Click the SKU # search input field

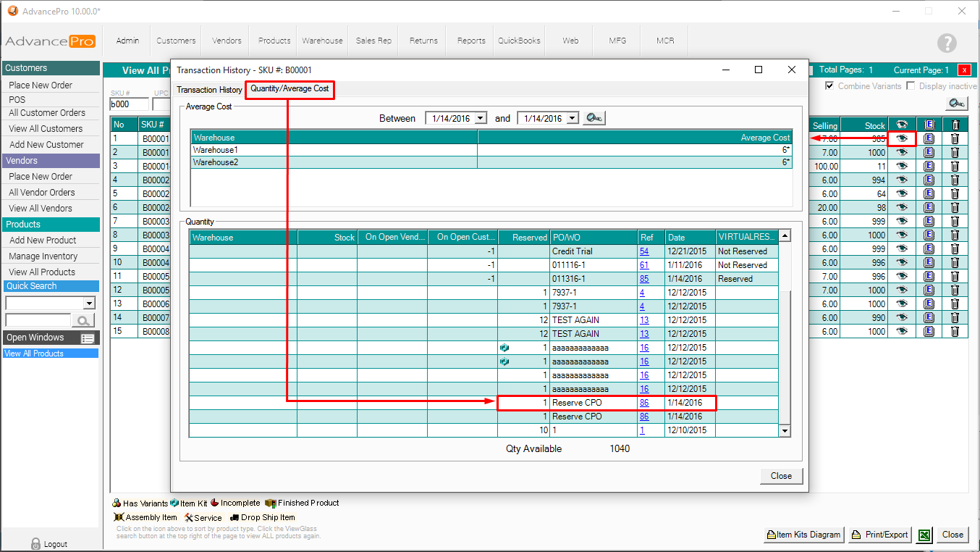coord(130,104)
